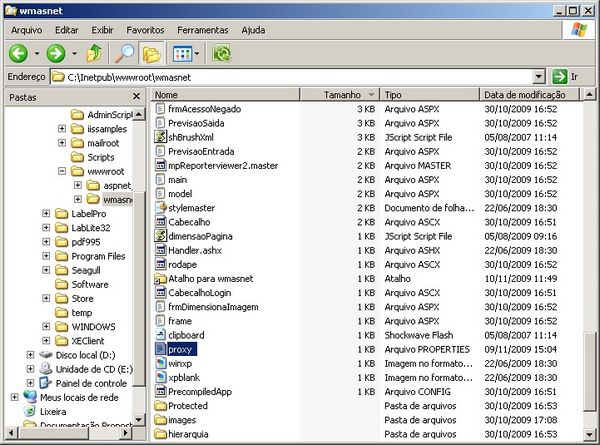Click the green sync folder icon
The height and width of the screenshot is (445, 600).
click(x=222, y=53)
